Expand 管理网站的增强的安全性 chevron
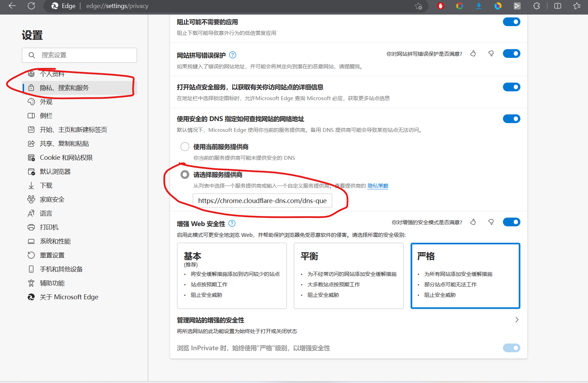Image resolution: width=588 pixels, height=383 pixels. (x=517, y=320)
